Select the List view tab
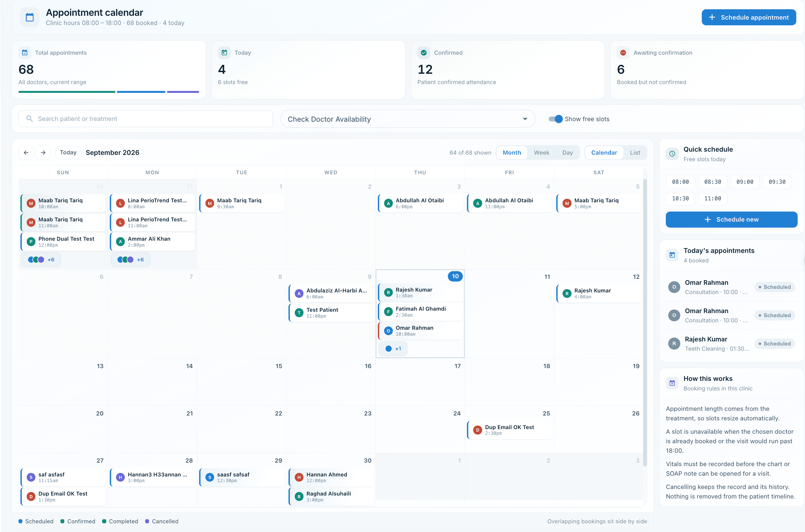The height and width of the screenshot is (532, 805). (635, 153)
